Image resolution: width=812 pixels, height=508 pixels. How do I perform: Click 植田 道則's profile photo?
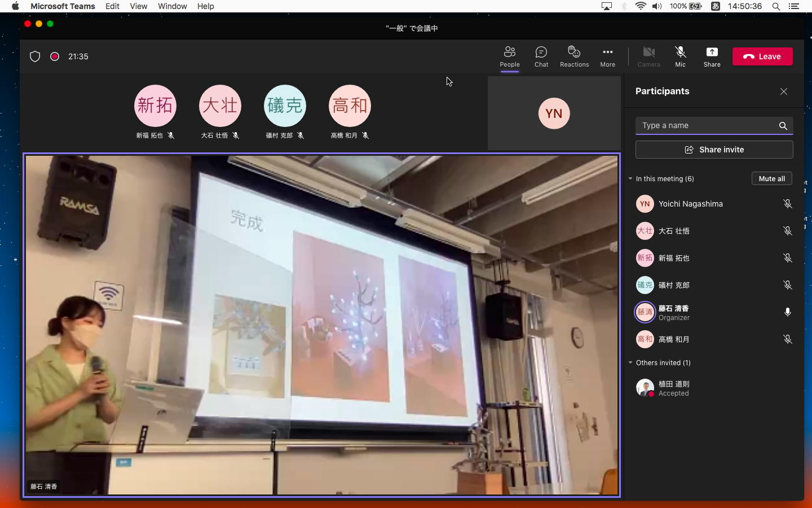645,388
